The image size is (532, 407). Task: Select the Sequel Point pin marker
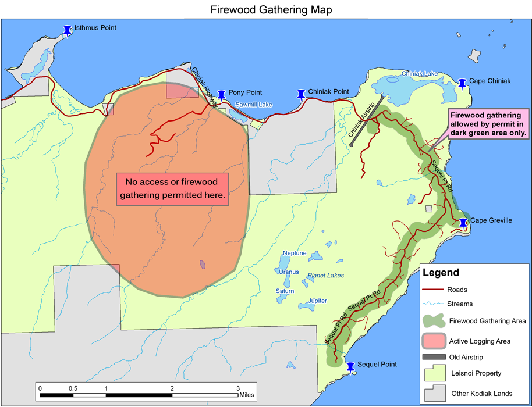click(x=350, y=366)
